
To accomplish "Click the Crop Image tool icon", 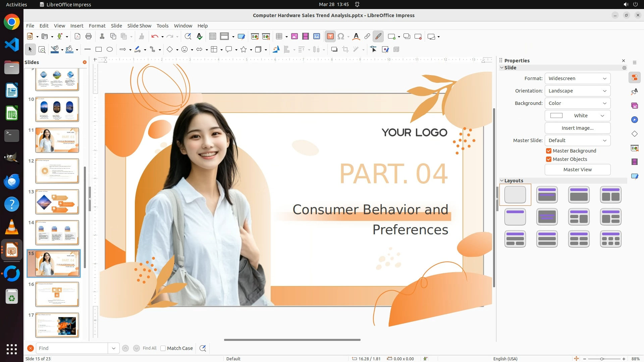I will click(x=345, y=50).
